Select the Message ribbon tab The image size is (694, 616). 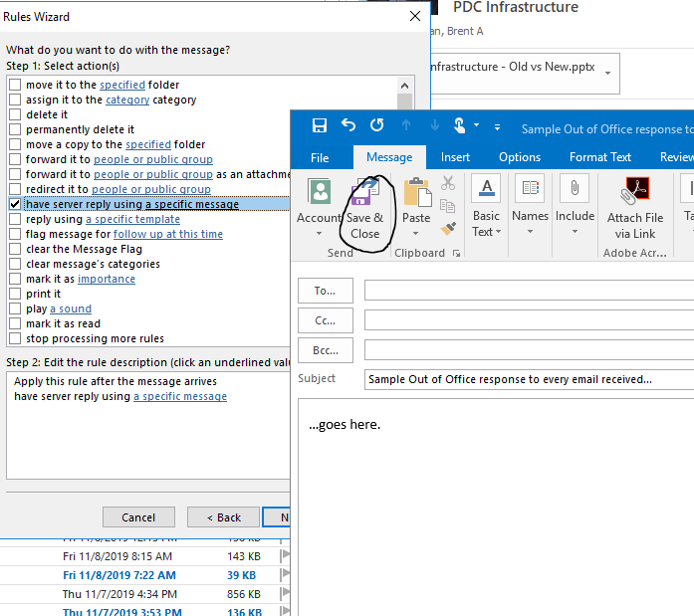[389, 157]
